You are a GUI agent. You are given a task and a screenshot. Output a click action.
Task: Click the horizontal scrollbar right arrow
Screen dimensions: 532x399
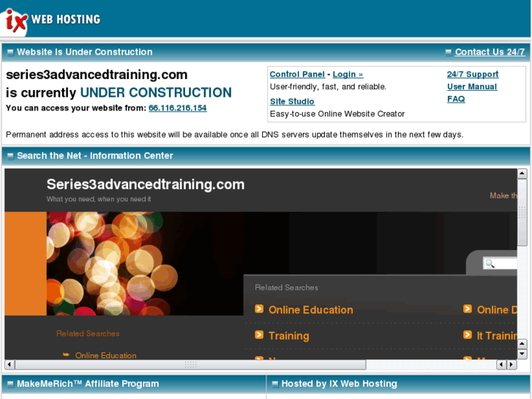(512, 365)
